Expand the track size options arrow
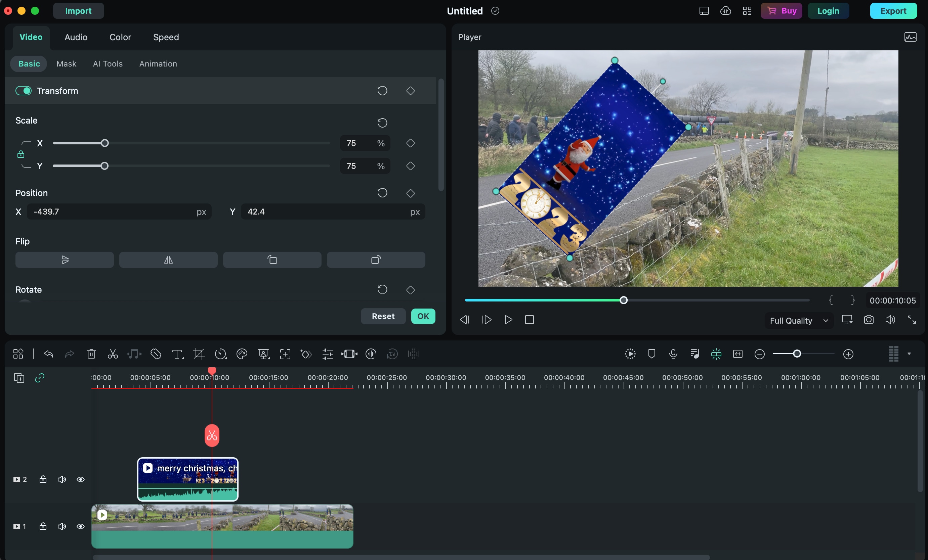The width and height of the screenshot is (928, 560). pyautogui.click(x=909, y=354)
